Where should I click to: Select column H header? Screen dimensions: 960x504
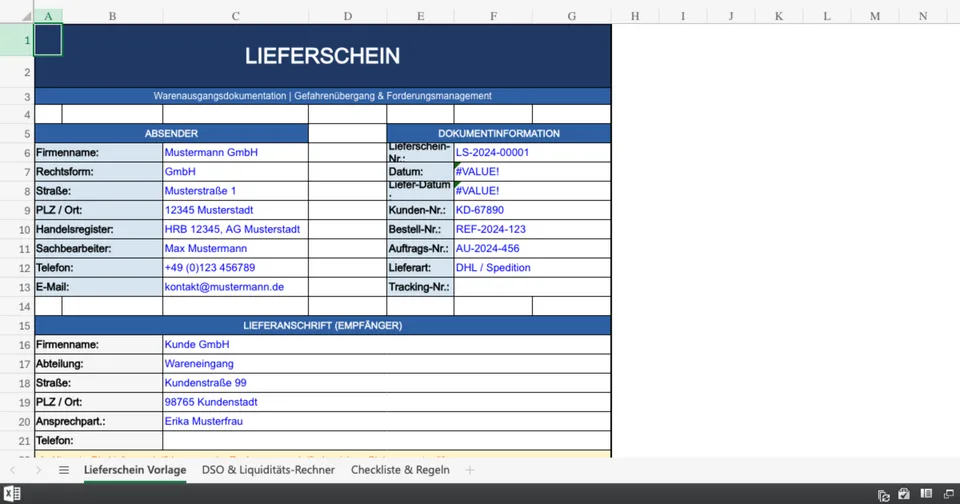635,17
